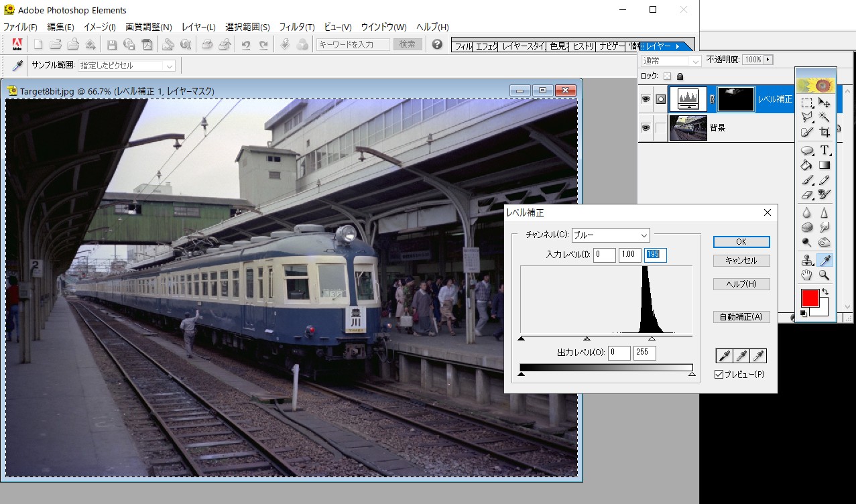Select the Clone Stamp tool
Image resolution: width=856 pixels, height=504 pixels.
[807, 260]
